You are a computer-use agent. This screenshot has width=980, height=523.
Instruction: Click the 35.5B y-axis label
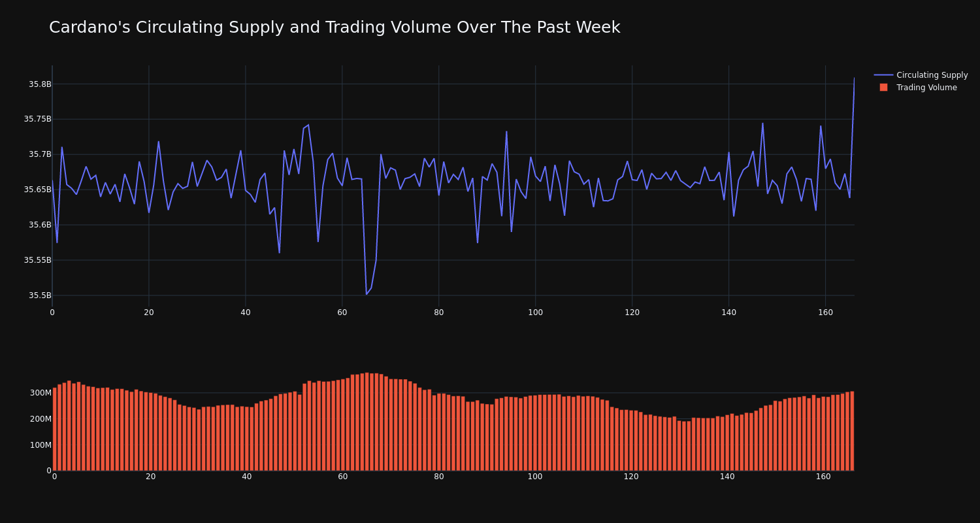(x=40, y=295)
